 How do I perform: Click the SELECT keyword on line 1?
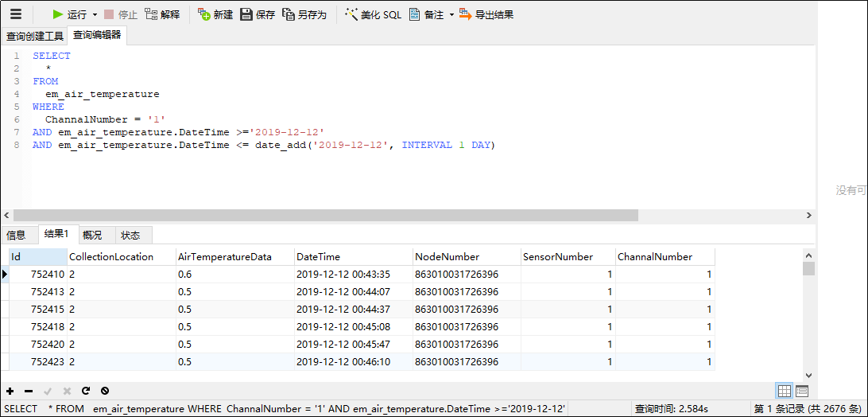pos(52,56)
